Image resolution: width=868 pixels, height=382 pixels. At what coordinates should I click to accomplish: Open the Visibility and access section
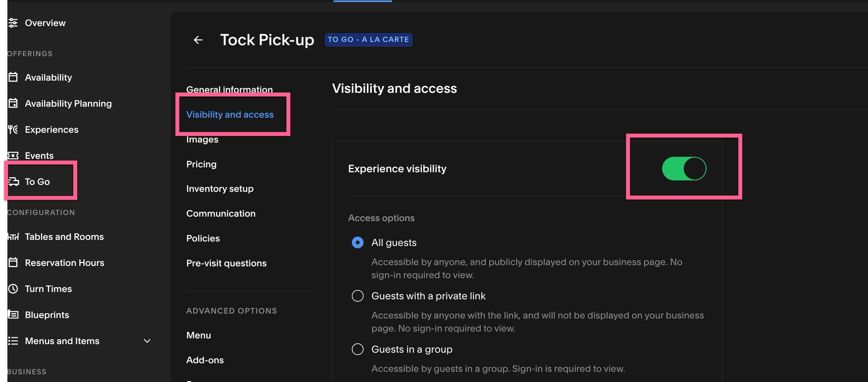[x=230, y=114]
